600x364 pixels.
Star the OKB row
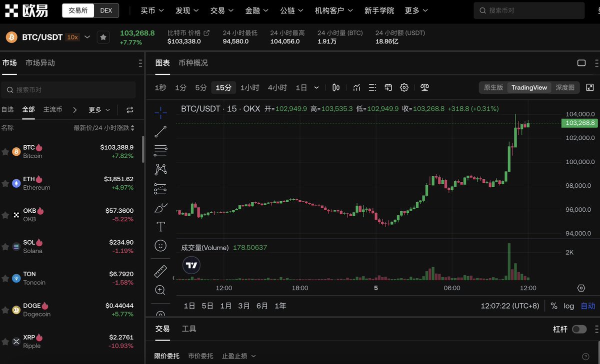[5, 215]
